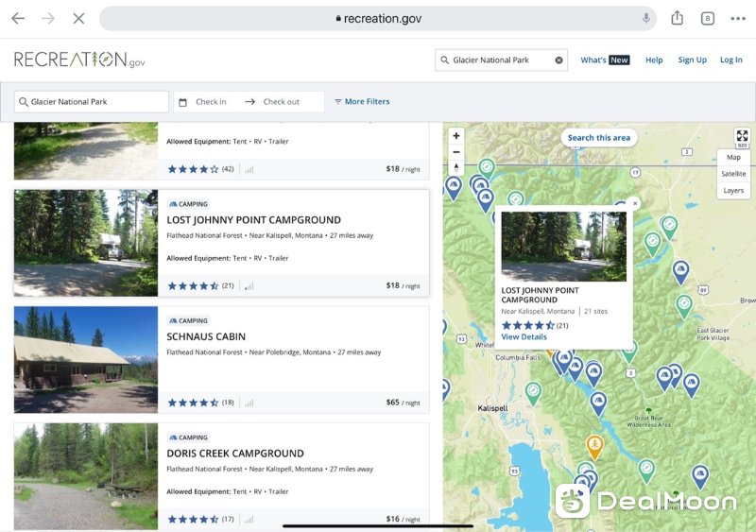Tap the microphone icon in address bar
756x532 pixels.
(646, 18)
